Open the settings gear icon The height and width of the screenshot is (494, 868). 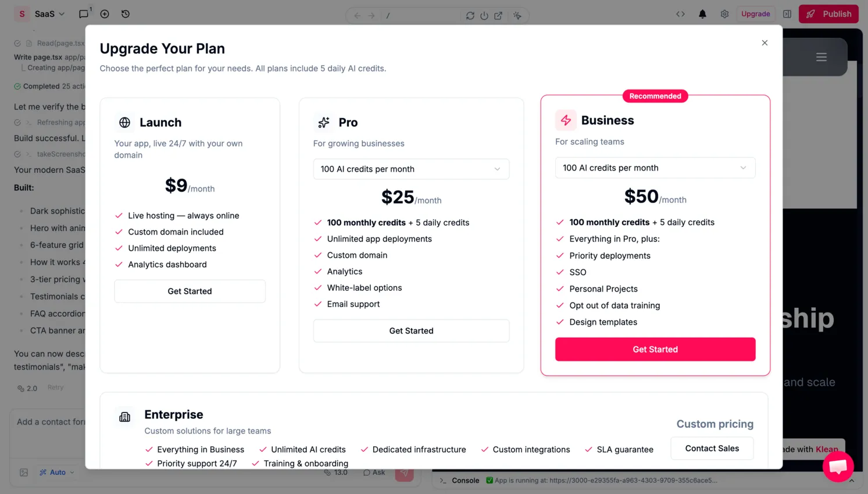coord(724,13)
